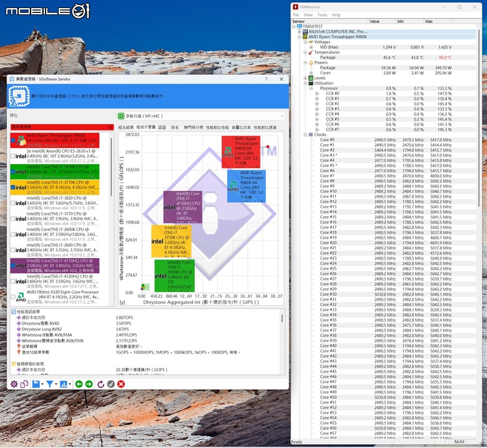487x448 pixels.
Task: Switch to the 組合結果 tab
Action: pos(126,128)
